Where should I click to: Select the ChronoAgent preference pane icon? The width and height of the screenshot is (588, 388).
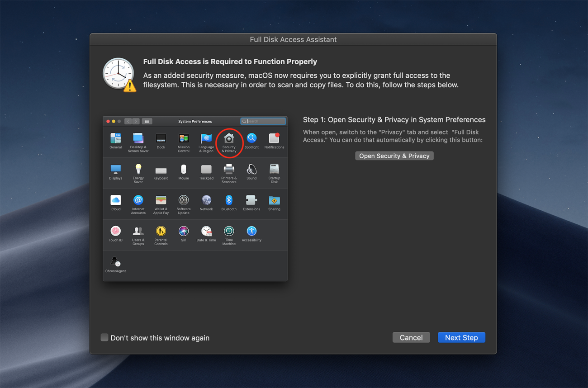(x=115, y=262)
